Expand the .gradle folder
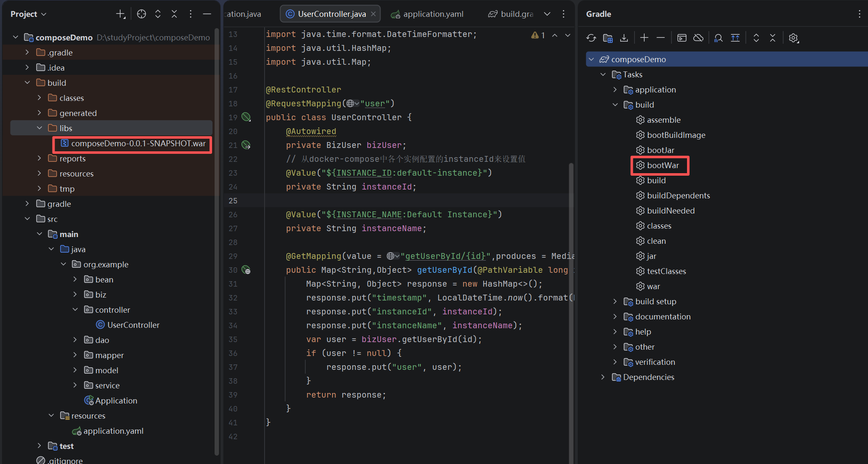The height and width of the screenshot is (464, 868). [x=27, y=53]
